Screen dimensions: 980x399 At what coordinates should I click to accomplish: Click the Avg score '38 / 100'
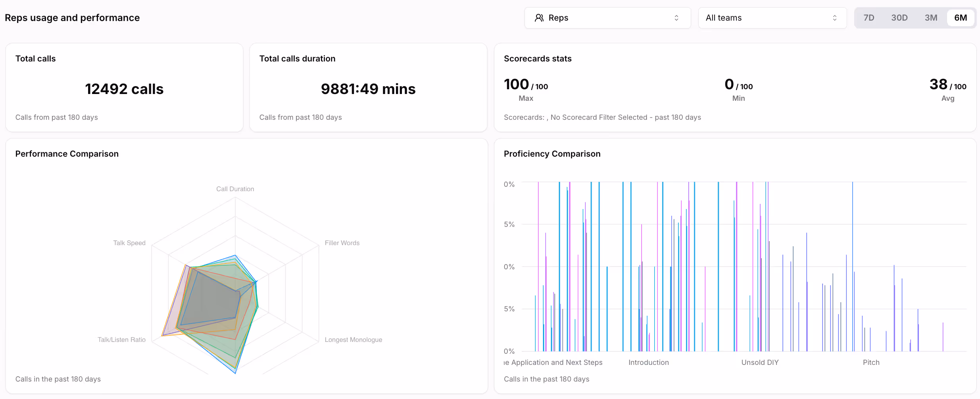click(947, 84)
